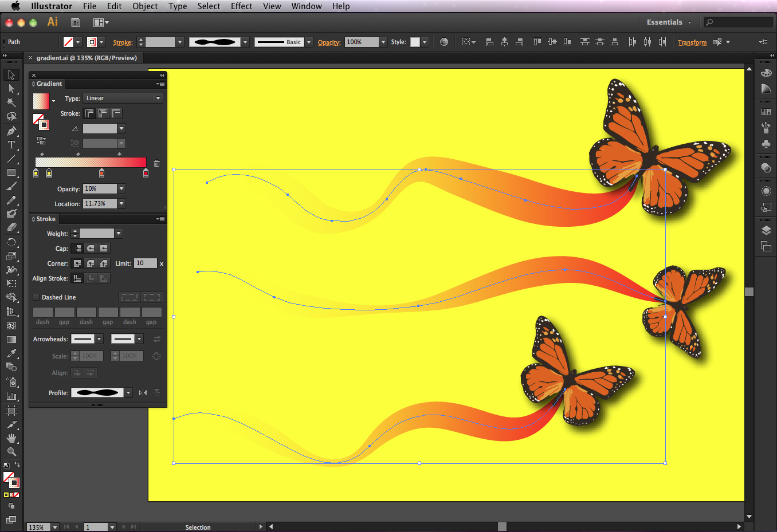Enable the Dashed Line option
The width and height of the screenshot is (777, 532).
pyautogui.click(x=37, y=297)
